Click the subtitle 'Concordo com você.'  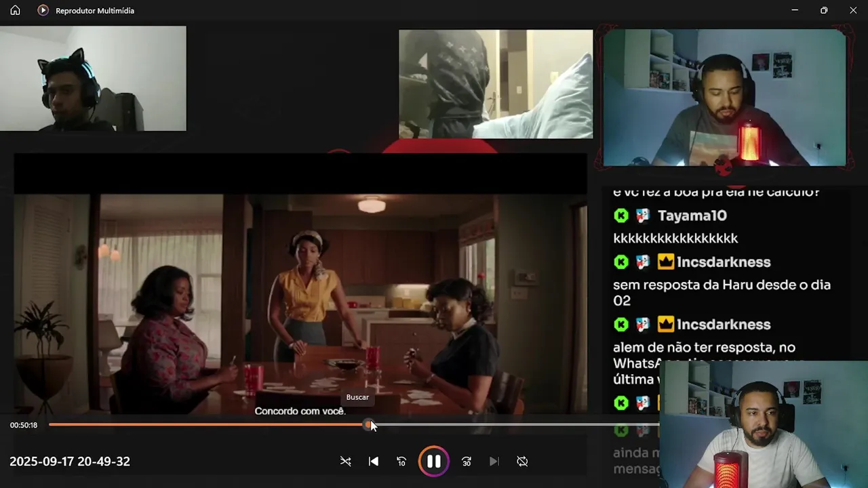300,411
